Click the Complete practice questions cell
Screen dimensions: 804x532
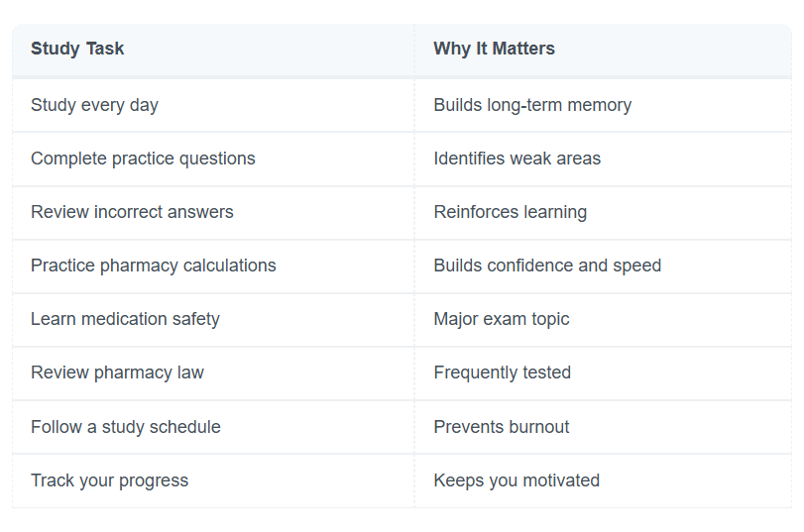[x=213, y=159]
